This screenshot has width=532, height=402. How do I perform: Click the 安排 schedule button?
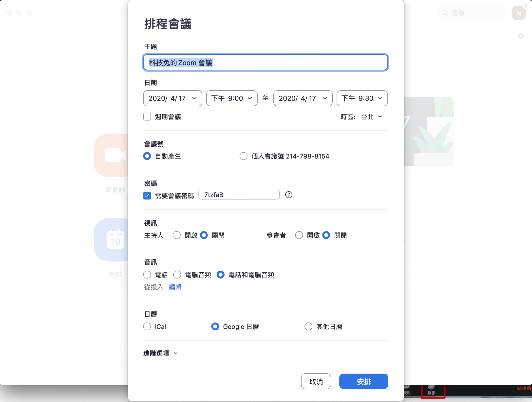coord(364,382)
